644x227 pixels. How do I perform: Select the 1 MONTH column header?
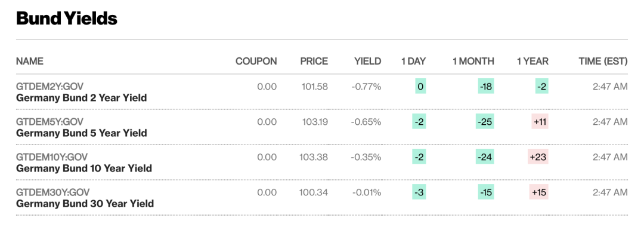[x=473, y=62]
